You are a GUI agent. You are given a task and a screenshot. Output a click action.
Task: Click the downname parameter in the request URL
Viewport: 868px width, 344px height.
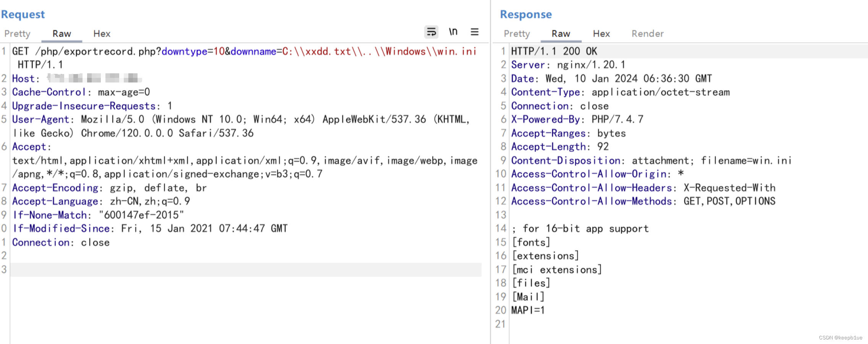pos(253,51)
